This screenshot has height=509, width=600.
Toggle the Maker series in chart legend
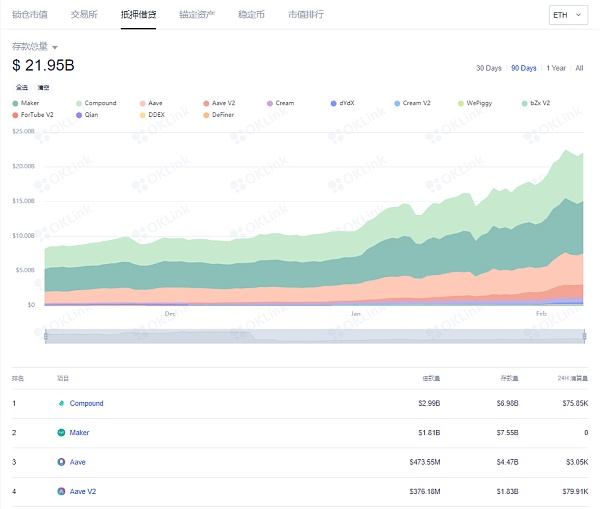click(15, 103)
